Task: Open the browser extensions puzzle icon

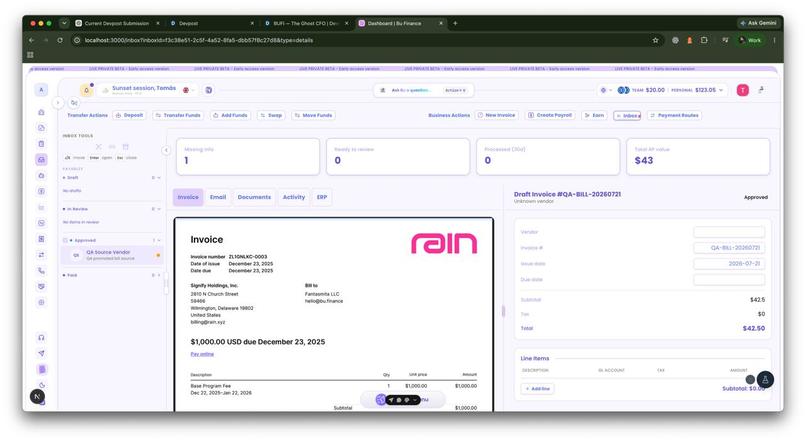Action: (704, 40)
